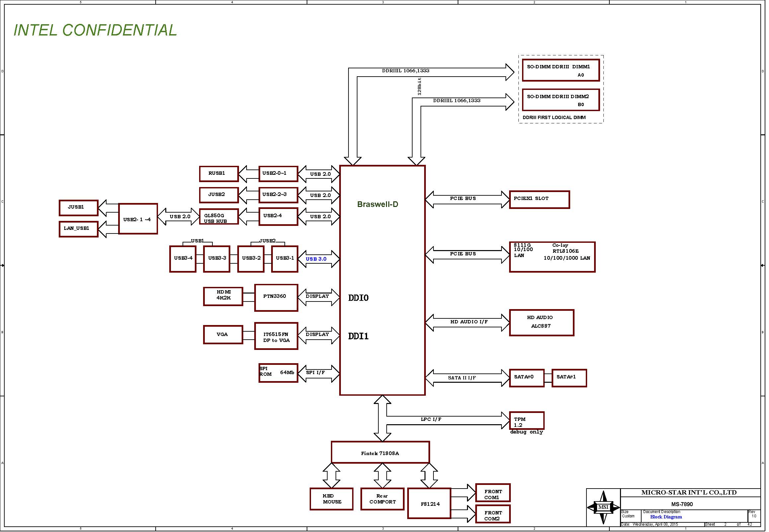Image resolution: width=769 pixels, height=532 pixels.
Task: Select the RUSB1 connector block
Action: point(219,174)
